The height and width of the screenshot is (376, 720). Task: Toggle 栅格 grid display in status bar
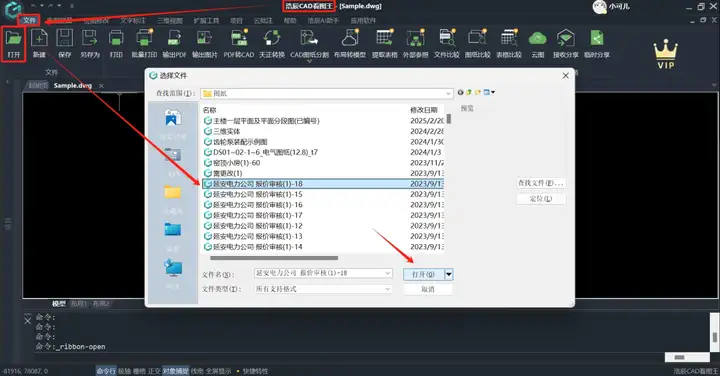139,371
